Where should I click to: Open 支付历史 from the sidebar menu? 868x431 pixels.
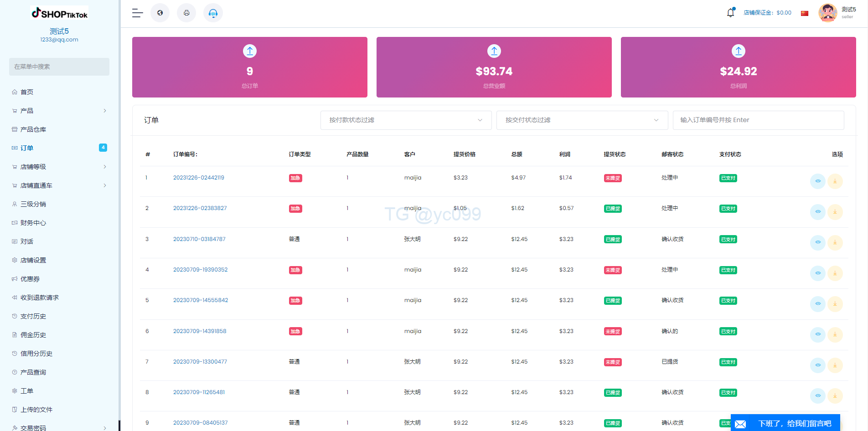[32, 316]
